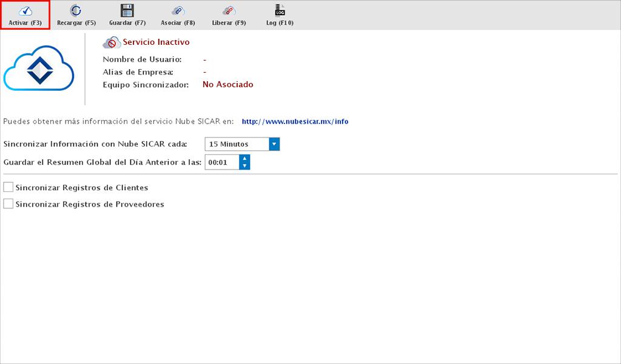
Task: Click the Alias de Empresa label
Action: 138,72
